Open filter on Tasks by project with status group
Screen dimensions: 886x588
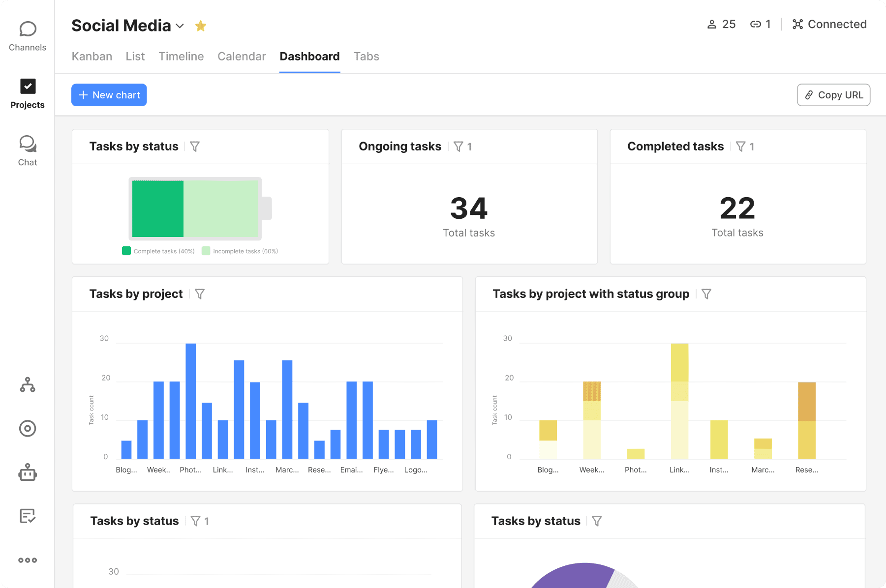(706, 294)
